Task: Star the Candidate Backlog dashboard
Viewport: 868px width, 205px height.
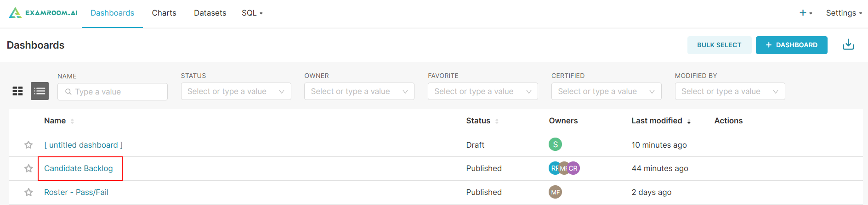Action: click(28, 168)
